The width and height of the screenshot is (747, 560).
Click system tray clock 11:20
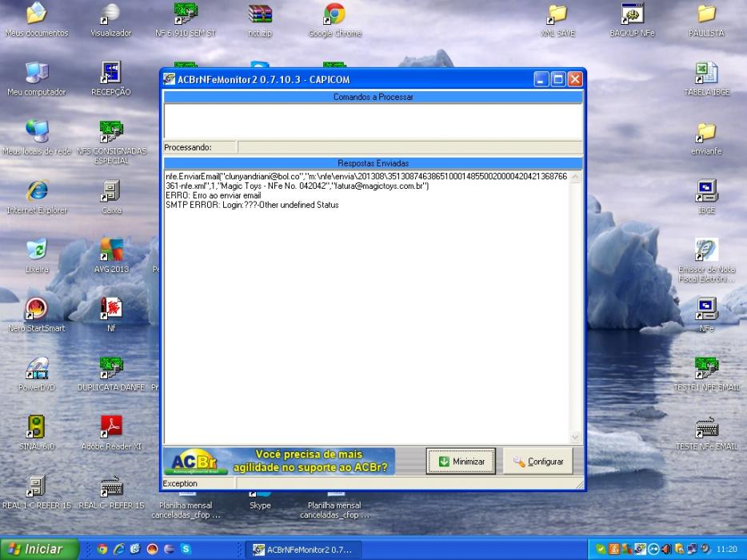[726, 549]
